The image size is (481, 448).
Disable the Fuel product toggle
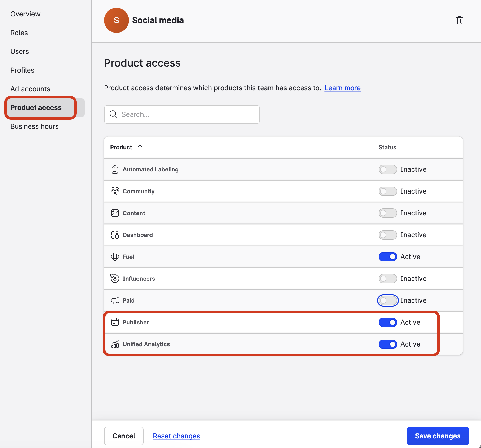[x=387, y=257]
